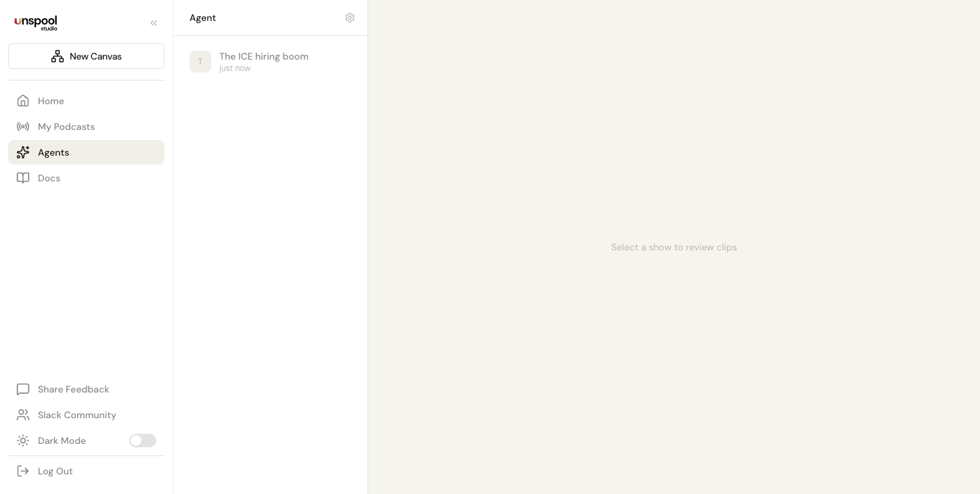Click the 'T' avatar thumbnail of the show
Image resolution: width=980 pixels, height=494 pixels.
pos(200,62)
